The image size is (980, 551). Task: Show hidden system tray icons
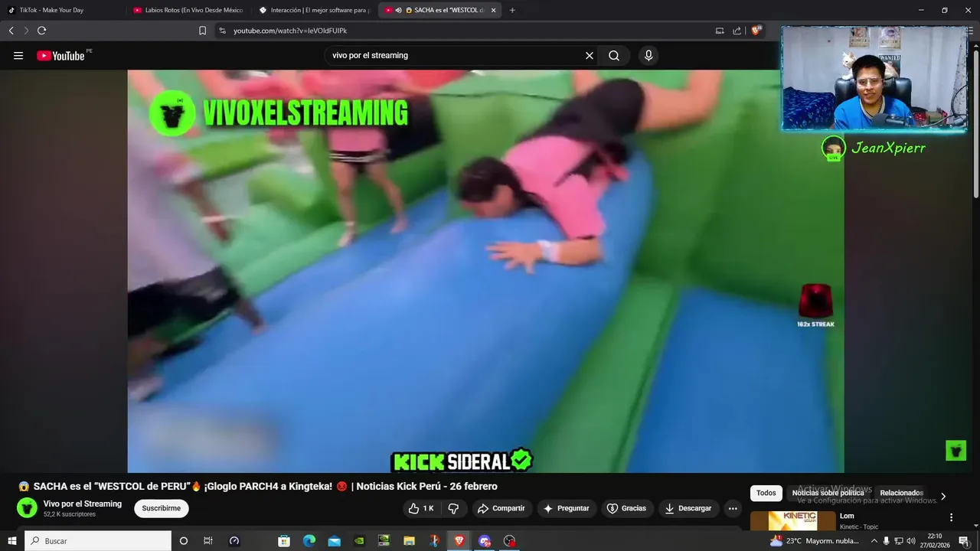(874, 541)
